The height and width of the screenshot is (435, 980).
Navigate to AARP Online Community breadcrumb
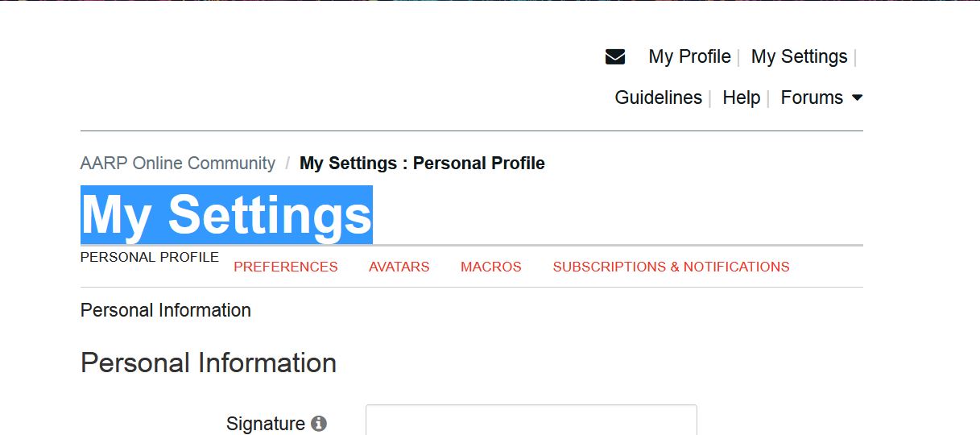(x=178, y=164)
